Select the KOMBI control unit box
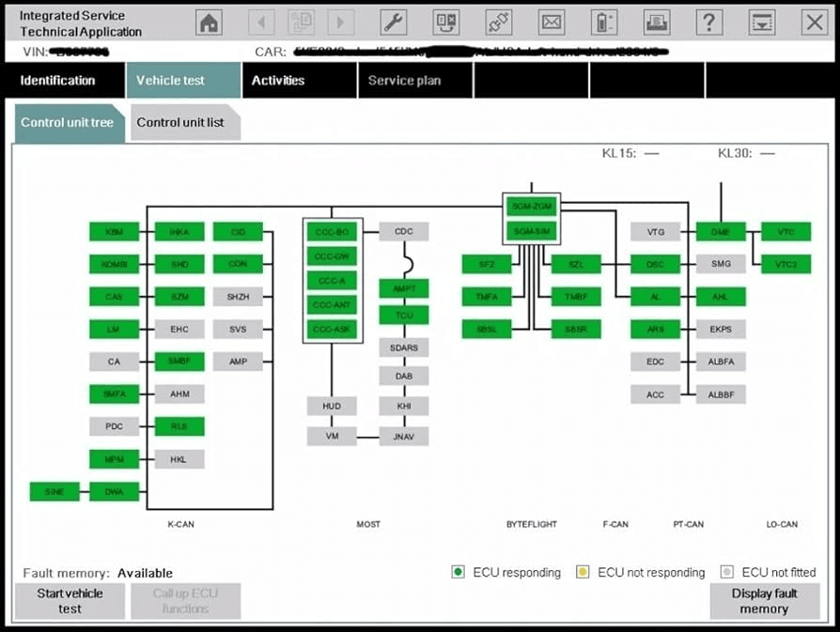 114,265
